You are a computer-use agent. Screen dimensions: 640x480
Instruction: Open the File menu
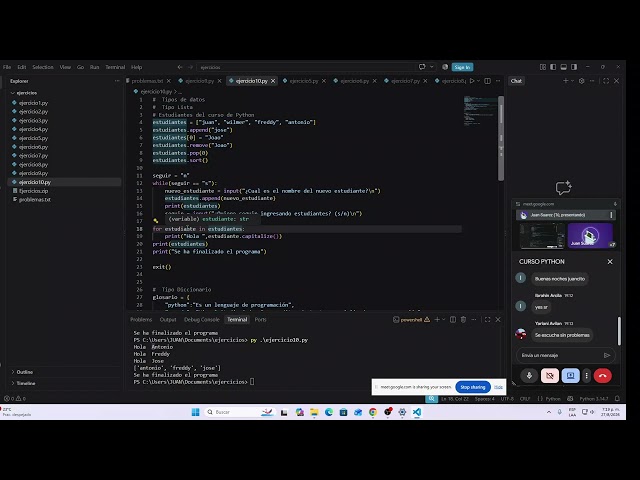coord(7,67)
